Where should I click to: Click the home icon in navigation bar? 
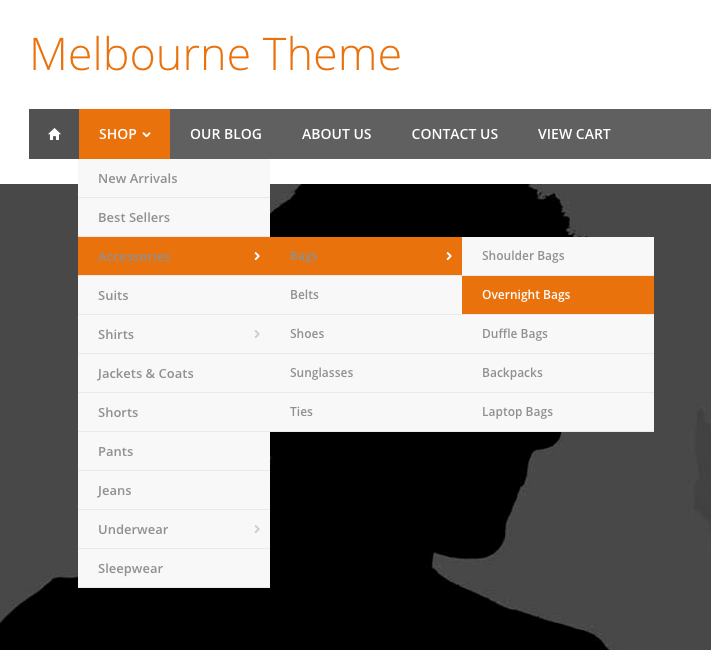click(x=54, y=134)
